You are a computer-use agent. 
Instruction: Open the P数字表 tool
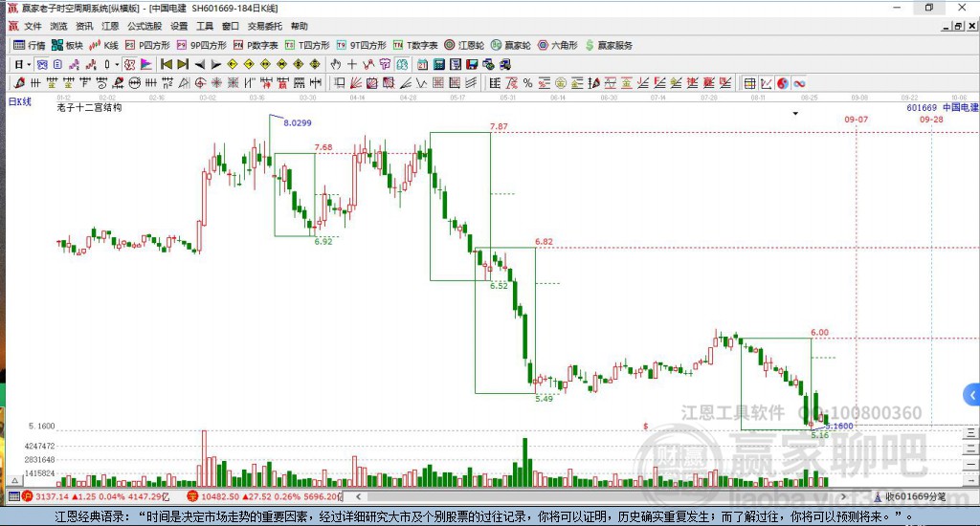256,45
